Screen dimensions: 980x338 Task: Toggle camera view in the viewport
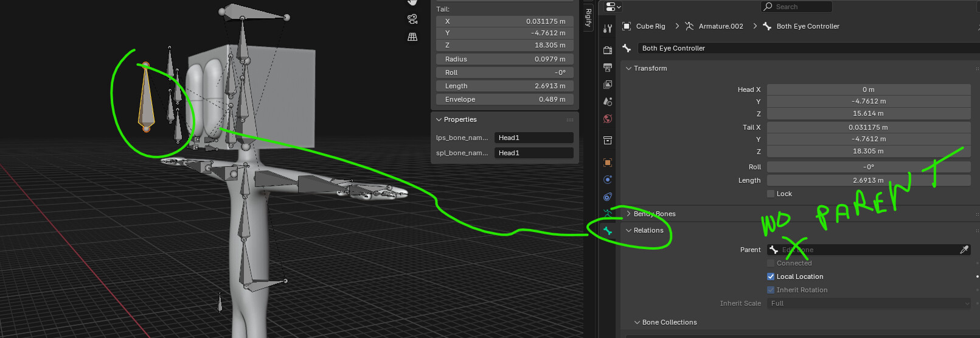[x=412, y=19]
